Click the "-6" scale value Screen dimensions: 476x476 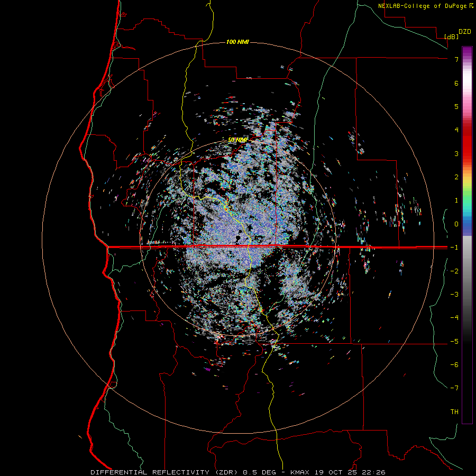[x=454, y=365]
